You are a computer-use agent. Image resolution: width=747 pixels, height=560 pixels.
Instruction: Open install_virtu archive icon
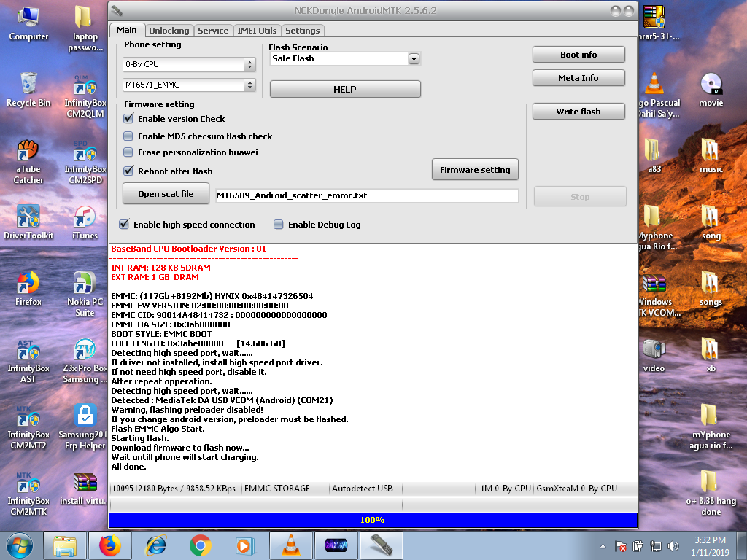click(x=85, y=489)
